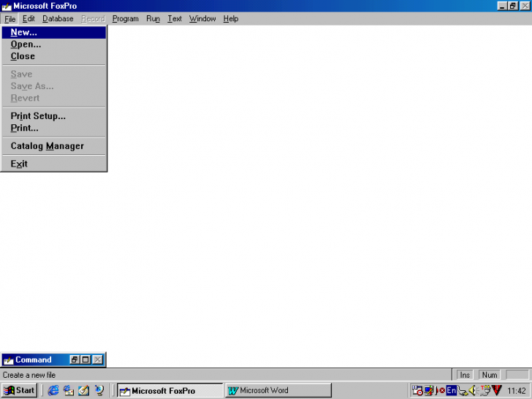Open Outlook Express from the quick launch bar
Screen dimensions: 532x399
coord(69,391)
